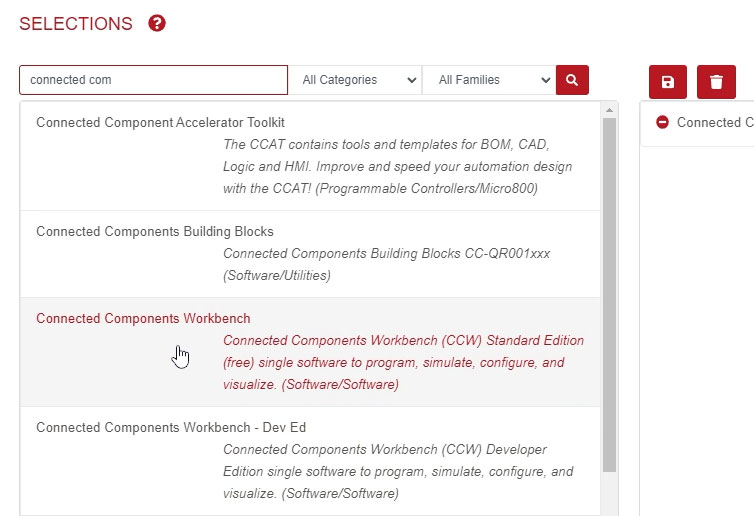Save selections with the floppy disk icon
Image resolution: width=754 pixels, height=516 pixels.
pyautogui.click(x=667, y=82)
